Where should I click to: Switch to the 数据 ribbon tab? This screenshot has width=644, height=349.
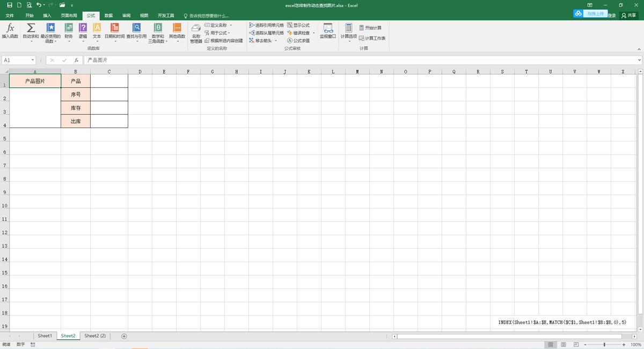108,16
